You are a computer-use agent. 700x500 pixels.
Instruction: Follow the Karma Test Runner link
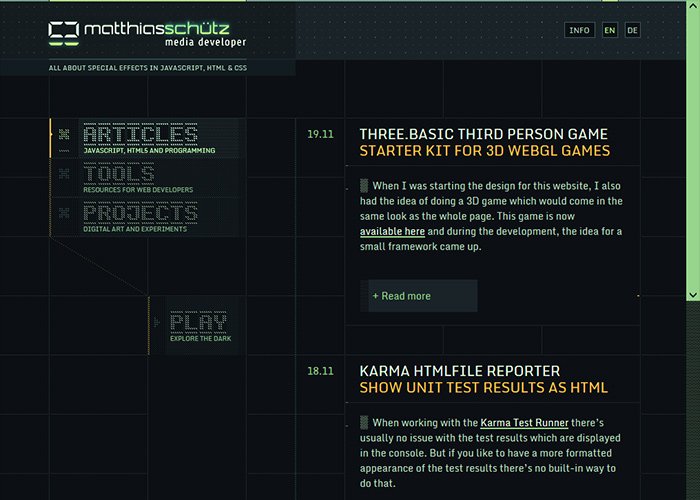point(525,423)
